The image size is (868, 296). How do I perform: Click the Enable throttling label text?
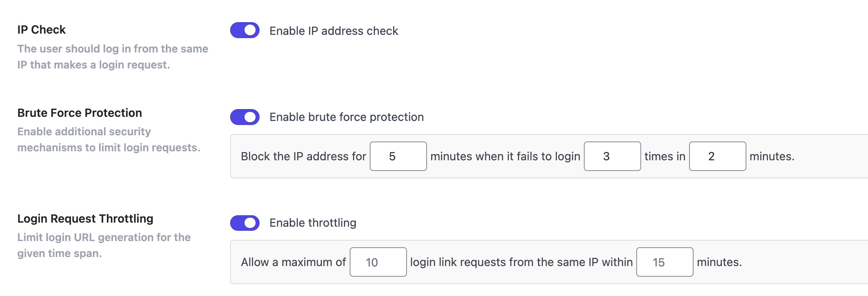[312, 223]
